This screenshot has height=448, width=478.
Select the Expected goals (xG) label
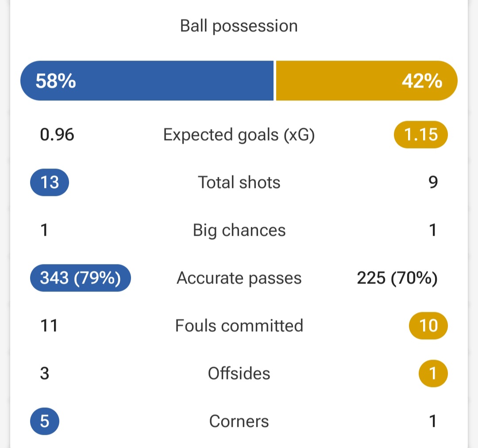[x=239, y=135]
